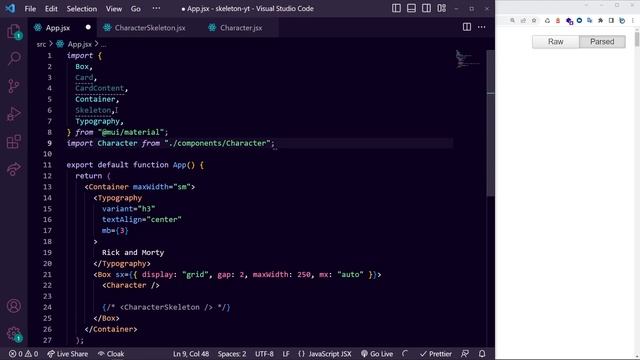Click the dark-blue hexagon extension icon
Viewport: 640px width, 360px height.
coord(569,21)
